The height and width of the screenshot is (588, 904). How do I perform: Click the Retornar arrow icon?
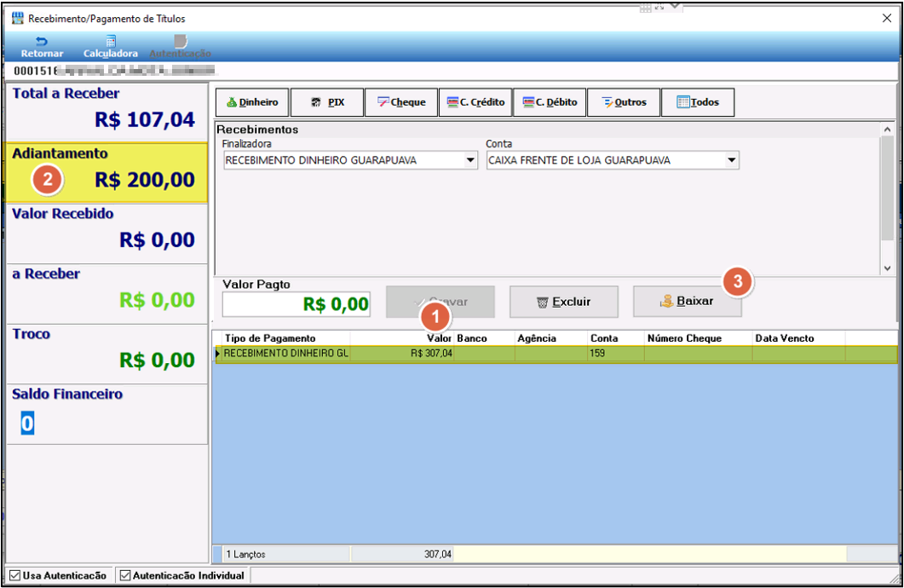pos(42,41)
